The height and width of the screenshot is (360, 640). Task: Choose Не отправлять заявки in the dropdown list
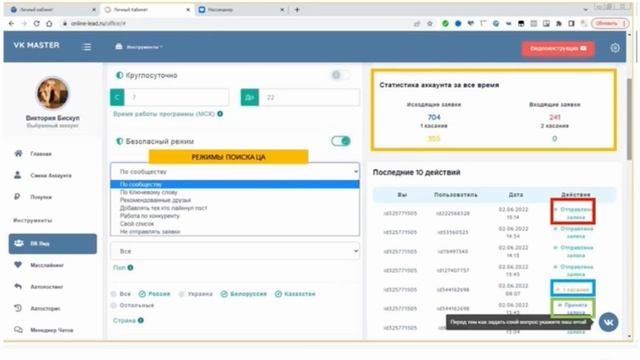coord(235,231)
